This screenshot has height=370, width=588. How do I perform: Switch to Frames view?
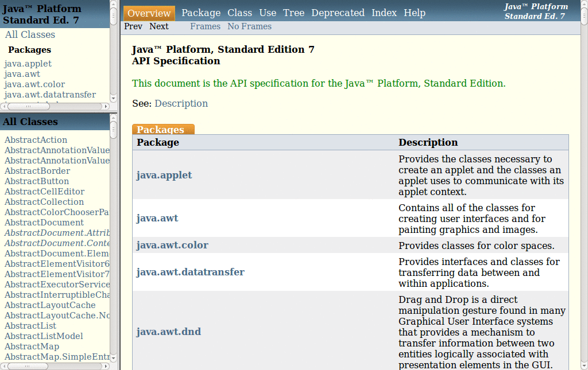[205, 26]
